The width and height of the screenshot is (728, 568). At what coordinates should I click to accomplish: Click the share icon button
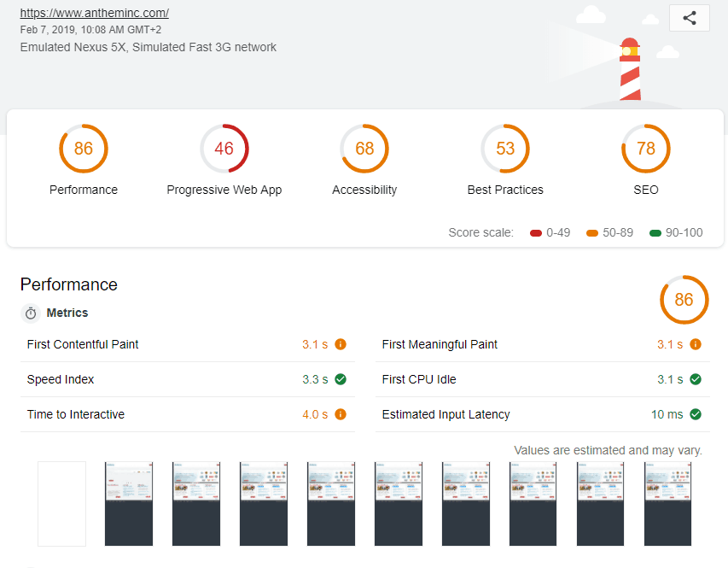(x=690, y=18)
